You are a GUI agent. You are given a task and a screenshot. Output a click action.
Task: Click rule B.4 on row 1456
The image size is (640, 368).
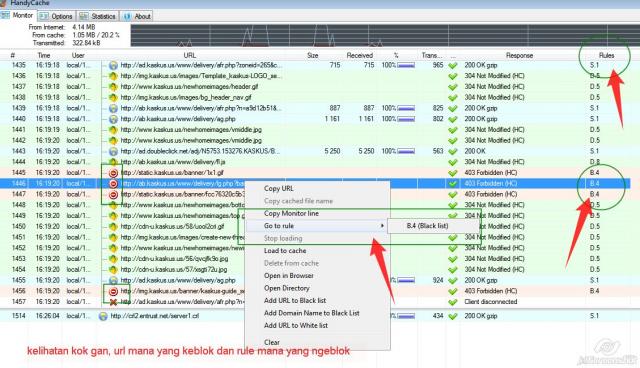(594, 291)
